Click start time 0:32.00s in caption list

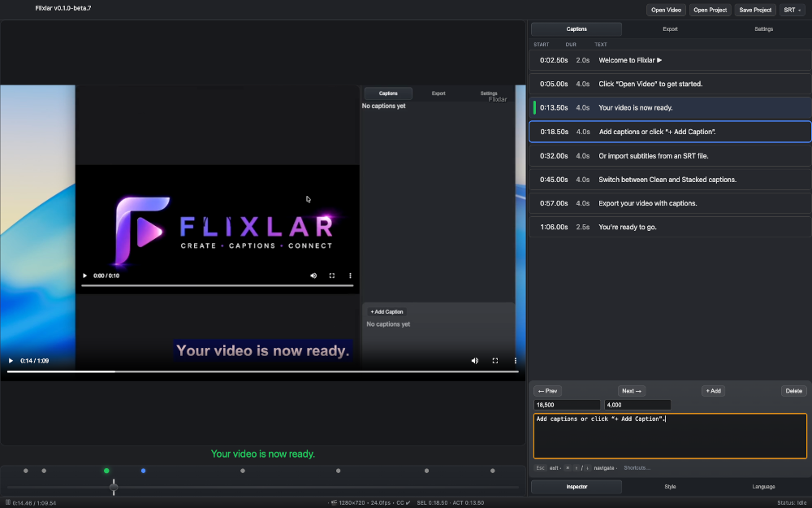554,155
